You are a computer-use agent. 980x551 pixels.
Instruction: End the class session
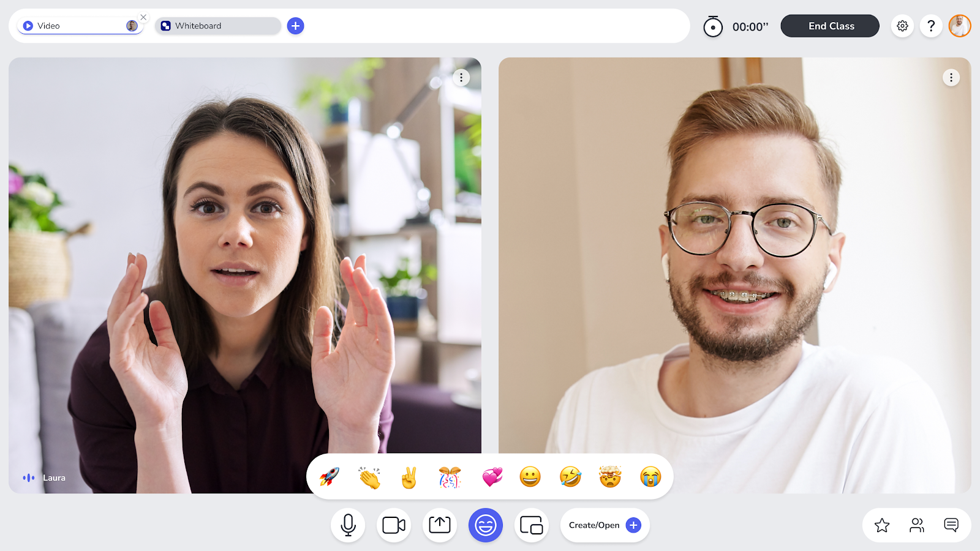pos(830,26)
